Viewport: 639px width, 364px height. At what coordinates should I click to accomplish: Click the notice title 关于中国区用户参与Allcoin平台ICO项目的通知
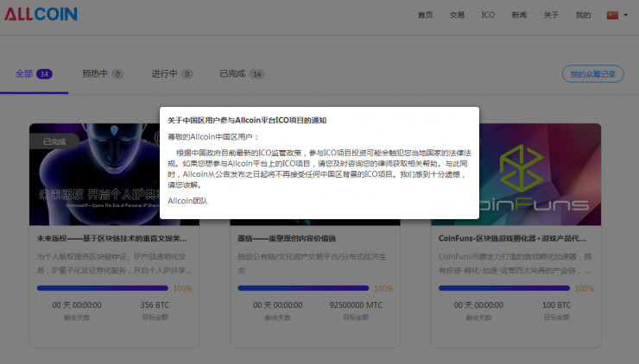(x=247, y=120)
